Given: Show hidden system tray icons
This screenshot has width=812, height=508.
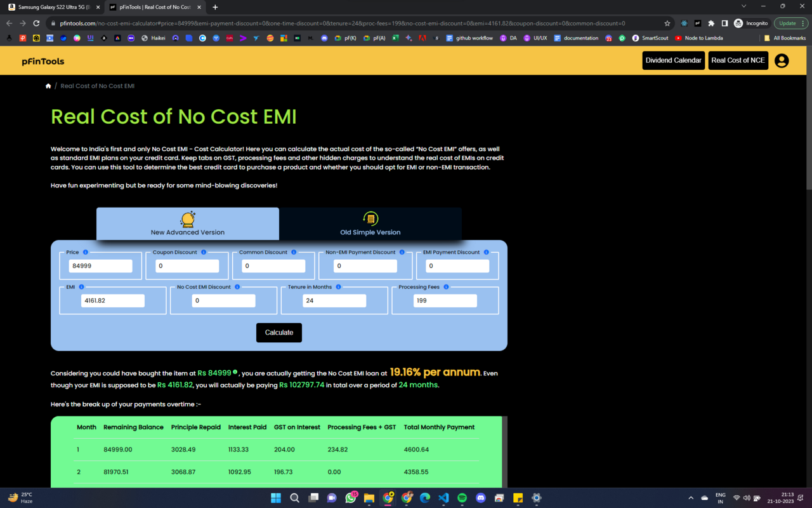Looking at the screenshot, I should [691, 498].
